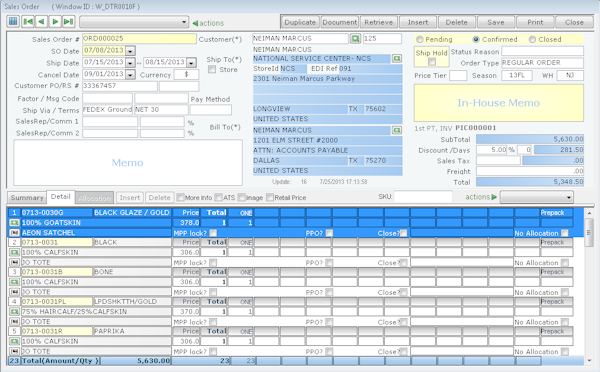
Task: Open the top toolbar actions combo box
Action: click(134, 22)
